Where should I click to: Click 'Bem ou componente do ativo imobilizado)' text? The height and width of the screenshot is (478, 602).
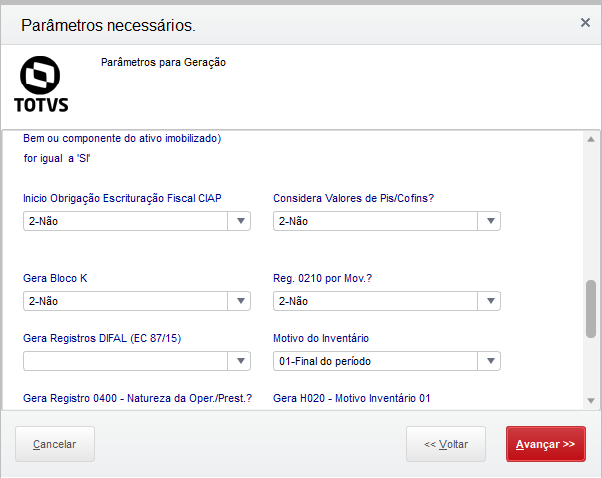[122, 138]
